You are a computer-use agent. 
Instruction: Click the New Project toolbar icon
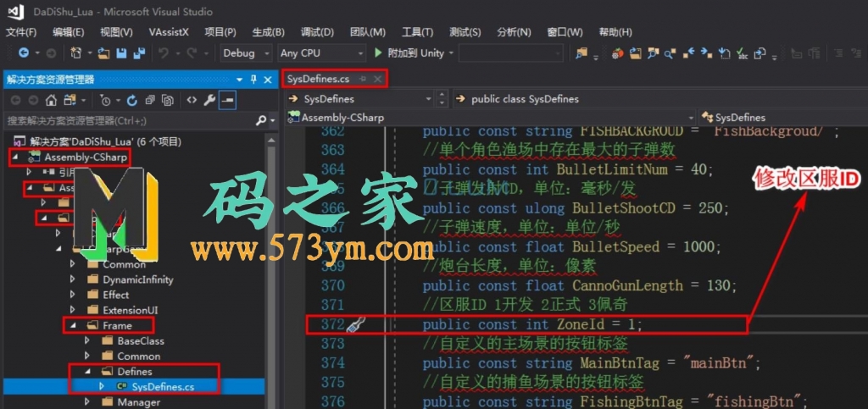[x=75, y=53]
